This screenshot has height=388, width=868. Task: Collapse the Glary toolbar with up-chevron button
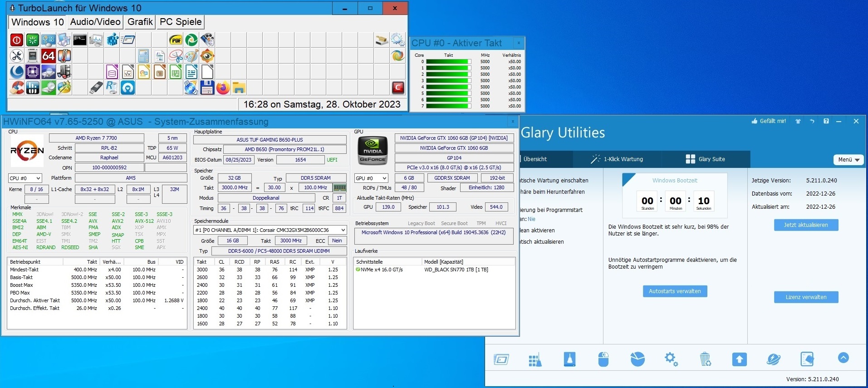coord(843,358)
